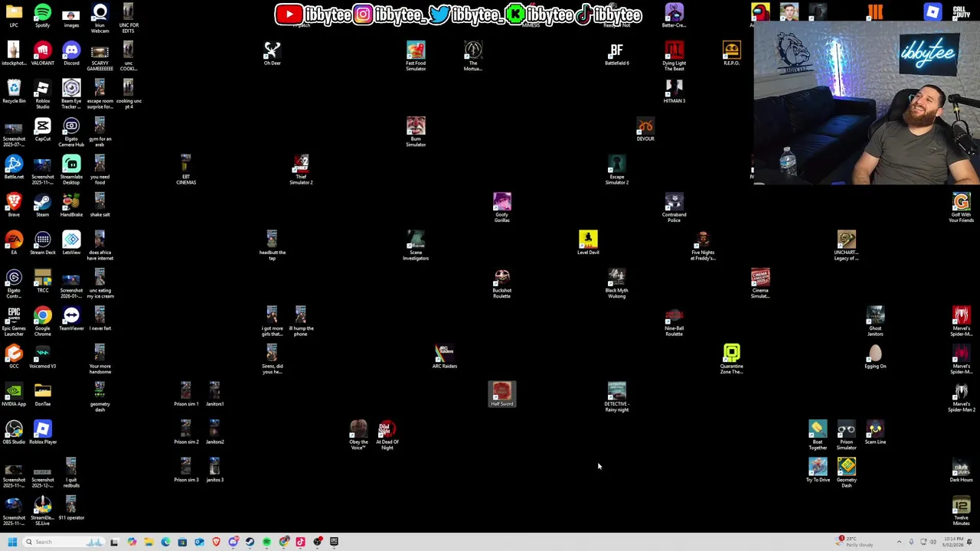Open Task View on taskbar
Image resolution: width=980 pixels, height=551 pixels.
[x=114, y=542]
